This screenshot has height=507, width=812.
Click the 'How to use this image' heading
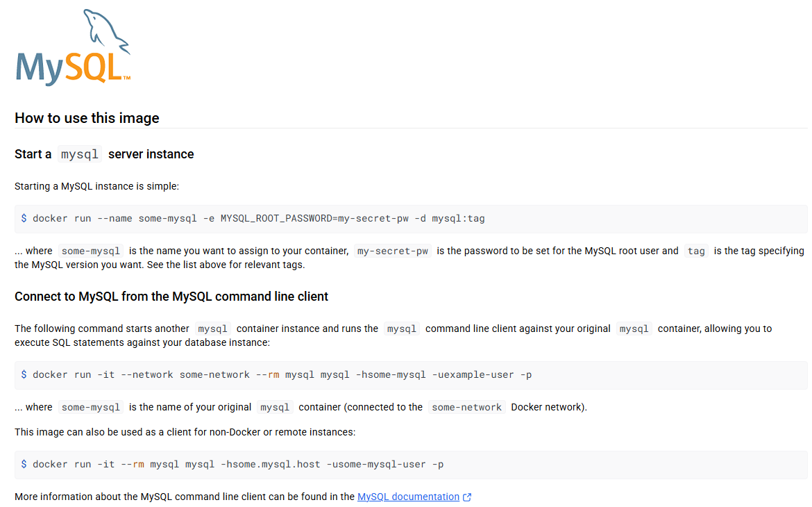(87, 118)
